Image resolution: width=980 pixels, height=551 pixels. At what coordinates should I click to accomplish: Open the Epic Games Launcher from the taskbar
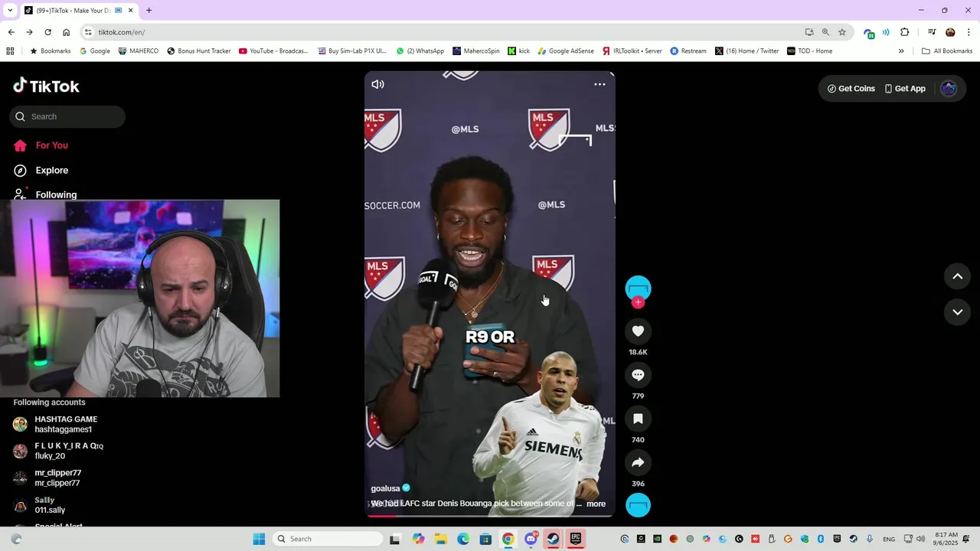pos(575,539)
